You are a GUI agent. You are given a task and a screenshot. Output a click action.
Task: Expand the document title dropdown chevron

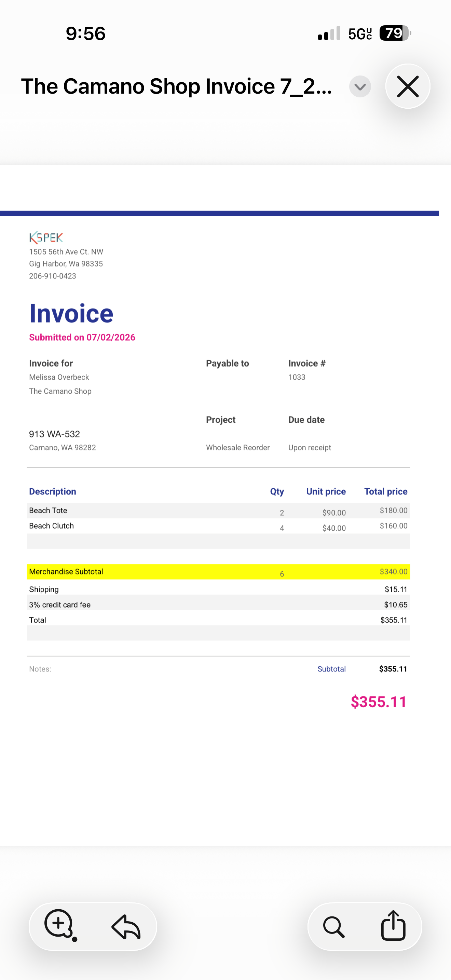360,87
